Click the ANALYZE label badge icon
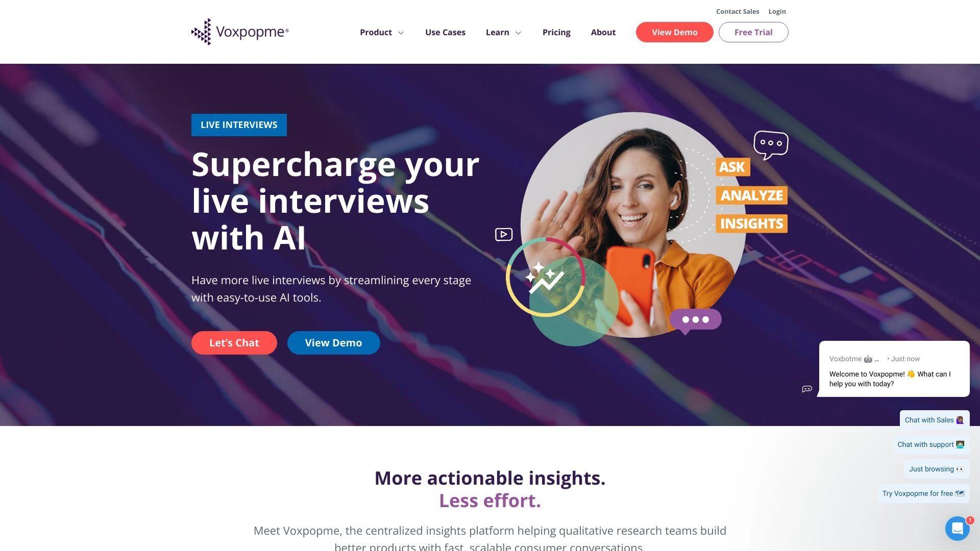This screenshot has height=551, width=980. click(750, 196)
